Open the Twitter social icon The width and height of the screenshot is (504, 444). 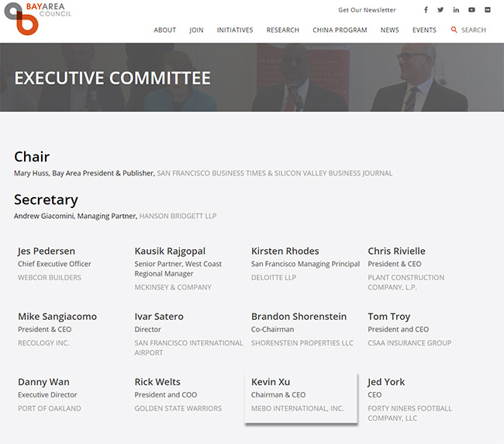[x=440, y=10]
